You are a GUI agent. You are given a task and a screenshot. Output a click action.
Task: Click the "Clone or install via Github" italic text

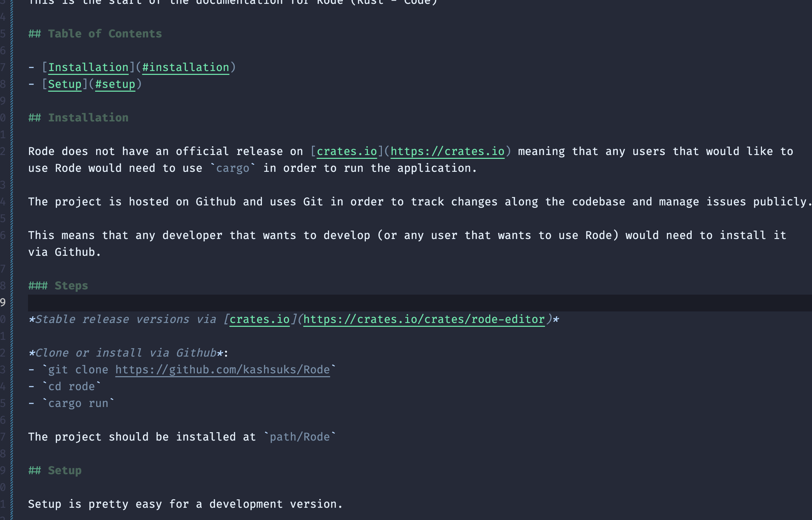tap(126, 353)
